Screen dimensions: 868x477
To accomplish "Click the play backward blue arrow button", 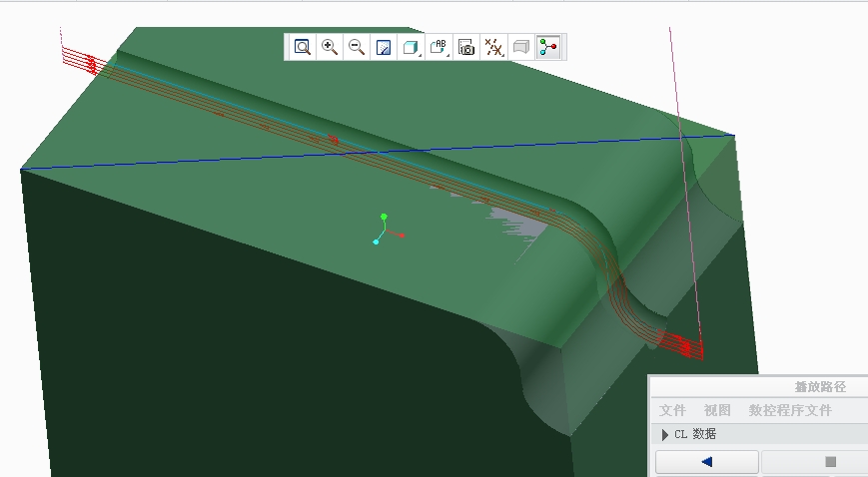I will point(707,461).
